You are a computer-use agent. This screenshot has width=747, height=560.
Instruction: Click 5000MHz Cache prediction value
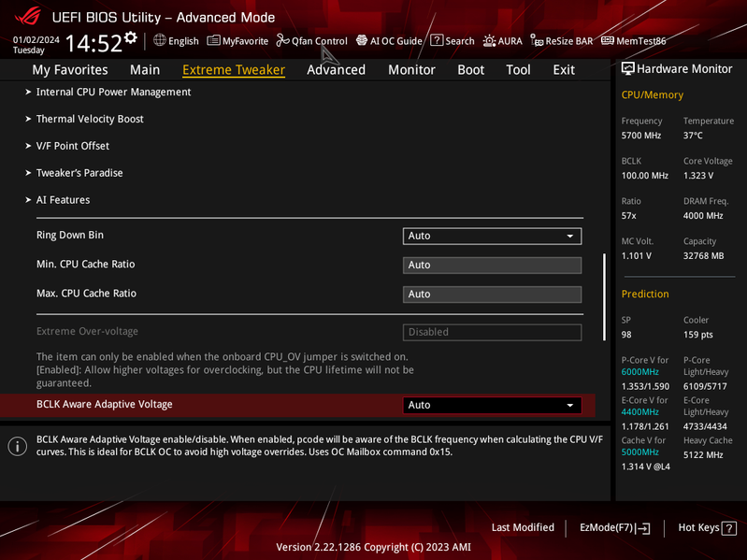click(639, 452)
